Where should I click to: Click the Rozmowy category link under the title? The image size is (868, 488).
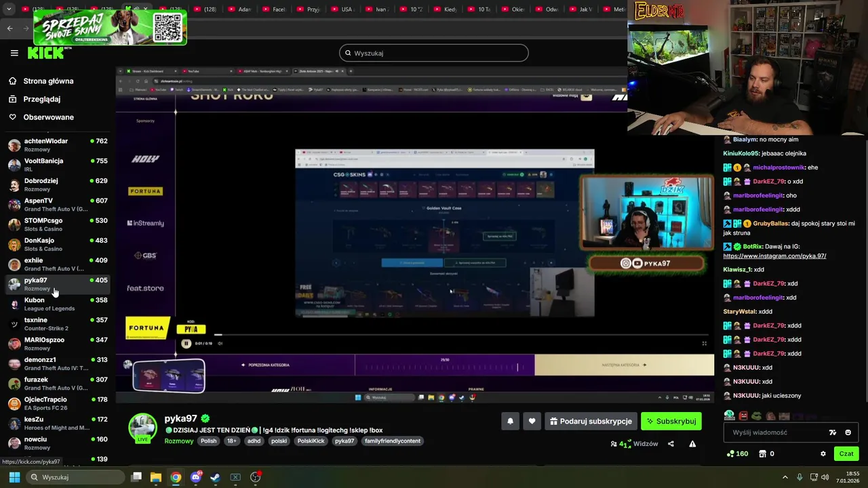point(179,441)
